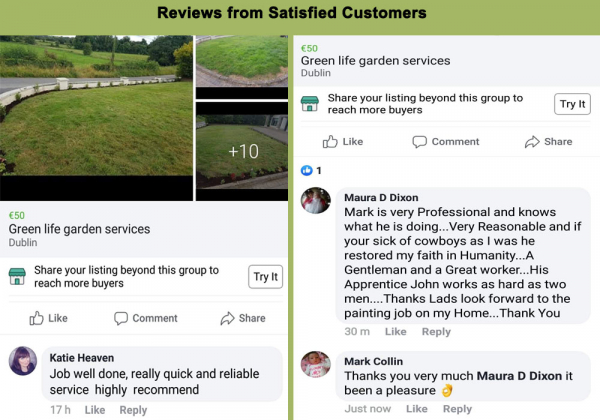Open Katie Heaven's profile picture
Image resolution: width=600 pixels, height=420 pixels.
click(x=23, y=361)
